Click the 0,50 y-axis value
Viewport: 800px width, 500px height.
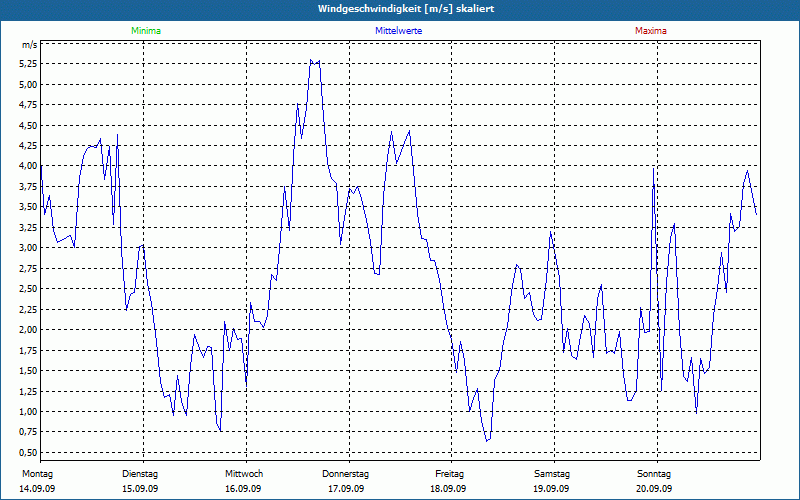point(30,453)
